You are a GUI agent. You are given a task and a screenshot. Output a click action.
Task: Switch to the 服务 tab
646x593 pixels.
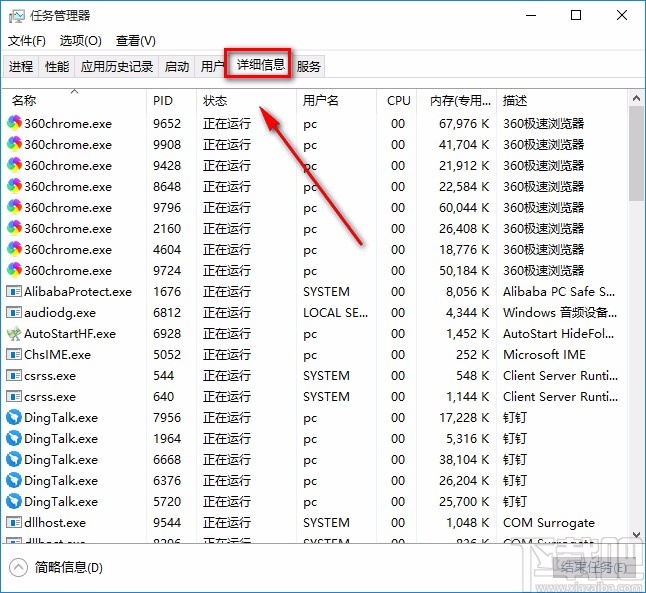coord(309,66)
